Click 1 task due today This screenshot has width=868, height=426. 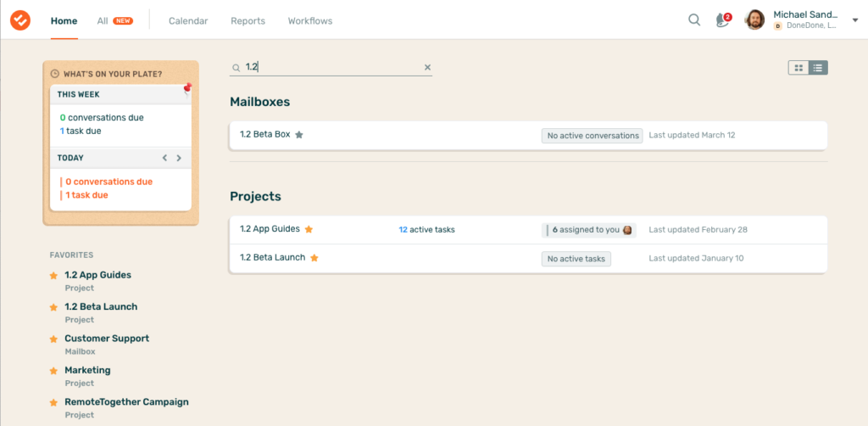pyautogui.click(x=87, y=195)
